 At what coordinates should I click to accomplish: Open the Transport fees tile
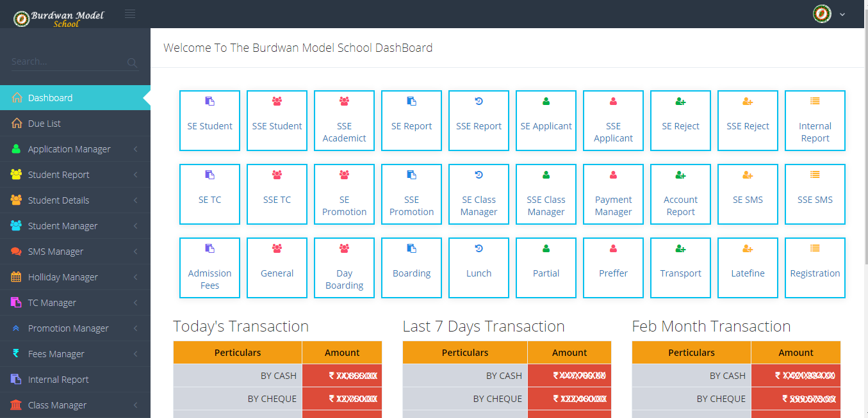coord(680,268)
